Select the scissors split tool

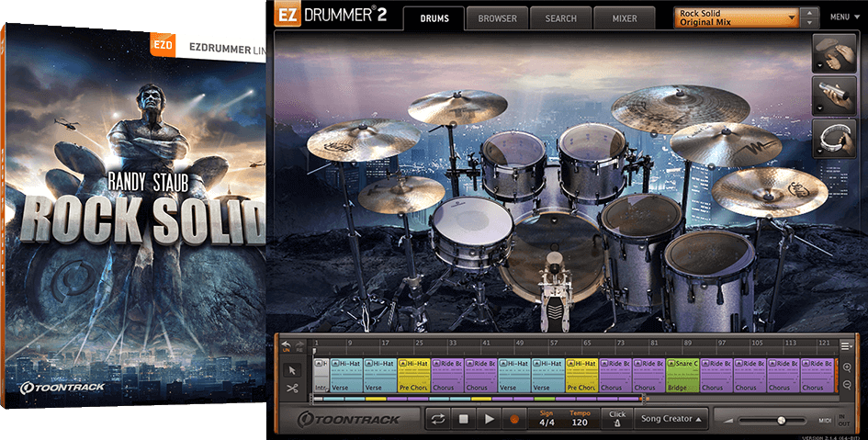pos(293,389)
